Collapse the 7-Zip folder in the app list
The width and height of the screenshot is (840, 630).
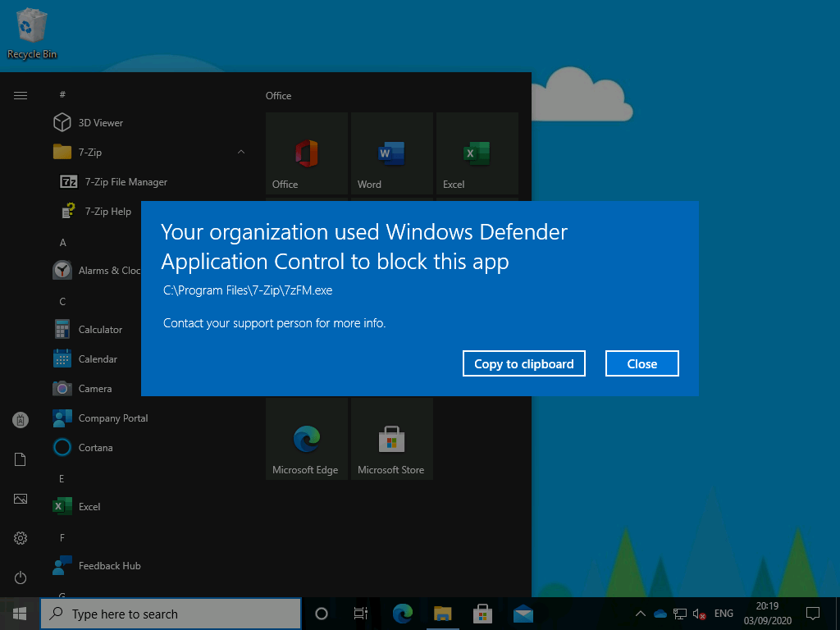240,152
